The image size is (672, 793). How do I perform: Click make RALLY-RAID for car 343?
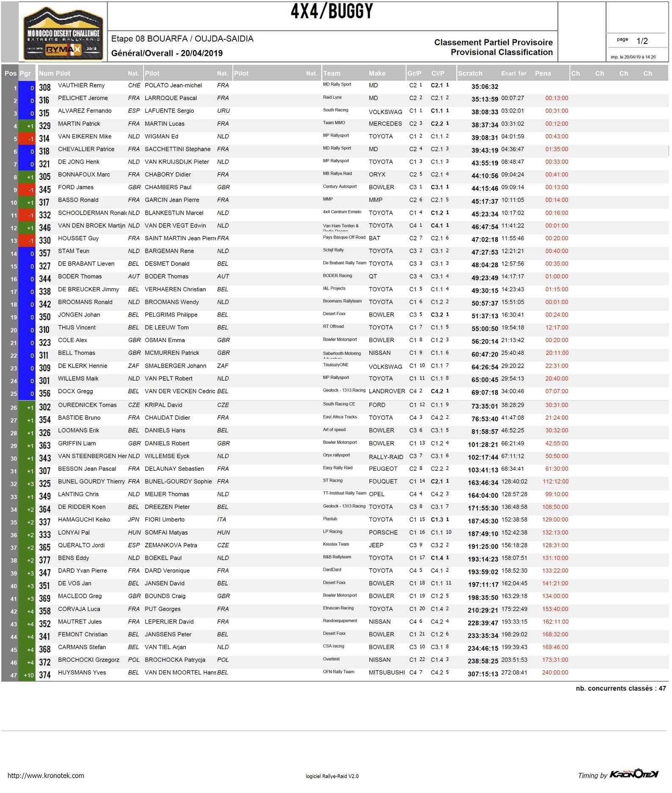[386, 457]
